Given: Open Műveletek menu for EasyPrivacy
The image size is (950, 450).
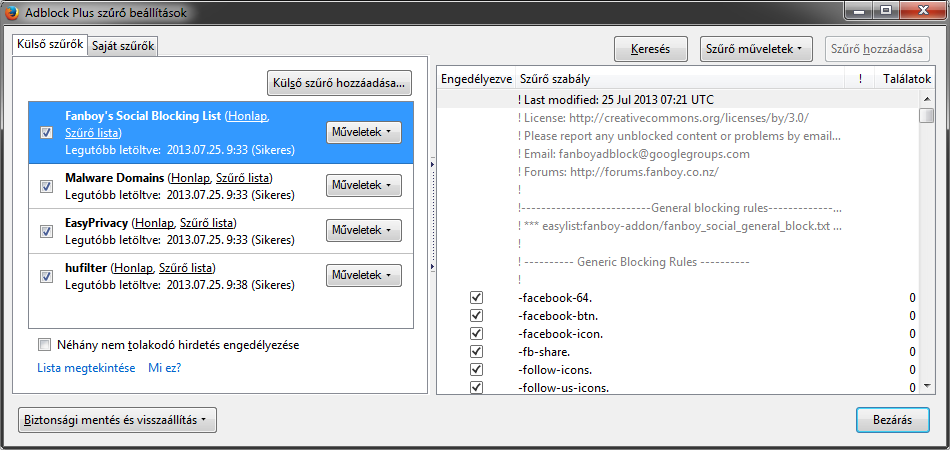Looking at the screenshot, I should [x=364, y=230].
